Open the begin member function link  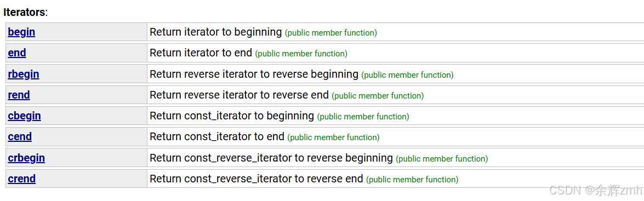(21, 32)
